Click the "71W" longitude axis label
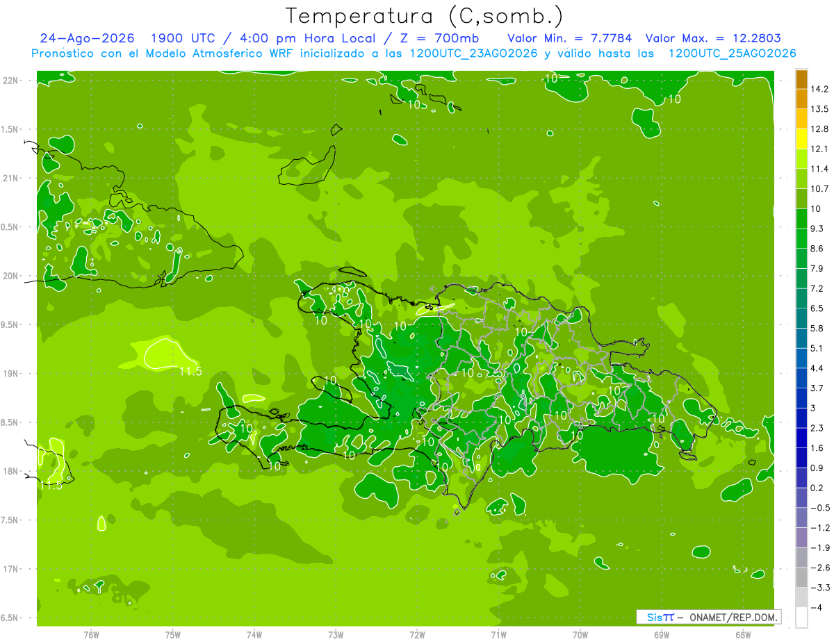Viewport: 834px width, 644px height. pos(498,635)
